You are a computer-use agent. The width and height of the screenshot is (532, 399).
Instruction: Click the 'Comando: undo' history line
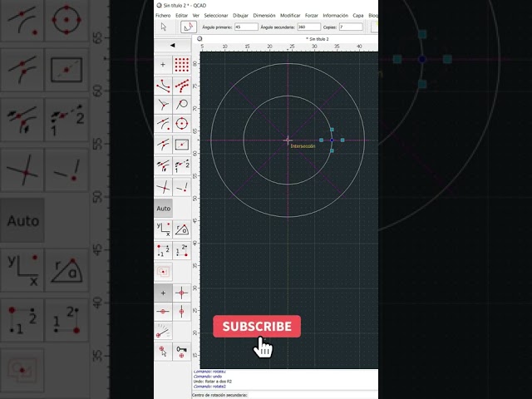pos(208,377)
